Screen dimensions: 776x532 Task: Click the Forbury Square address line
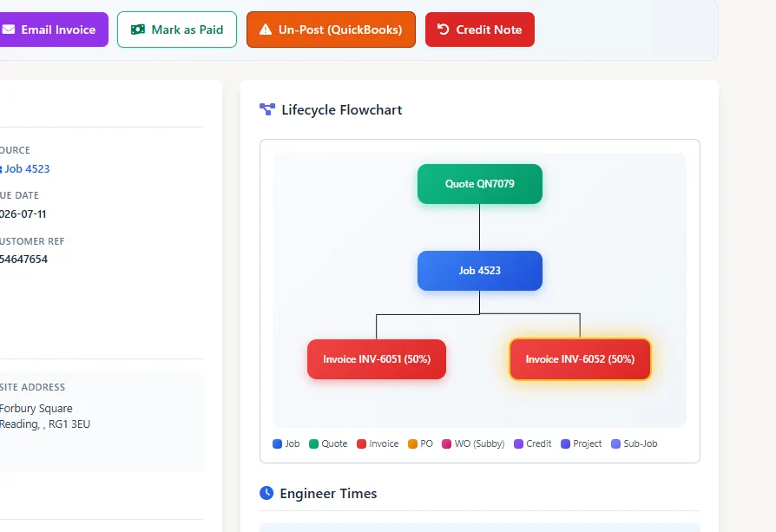pos(36,408)
